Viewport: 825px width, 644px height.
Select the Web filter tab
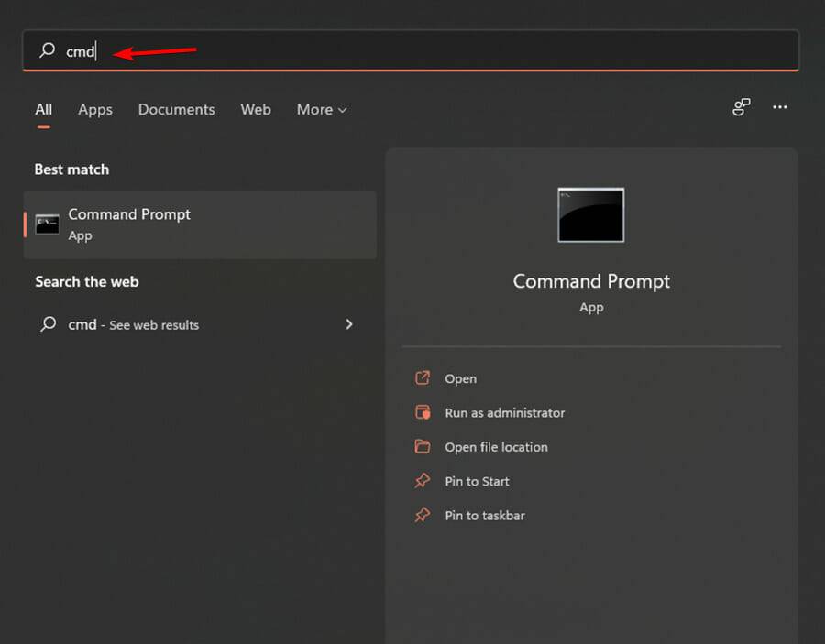coord(256,109)
